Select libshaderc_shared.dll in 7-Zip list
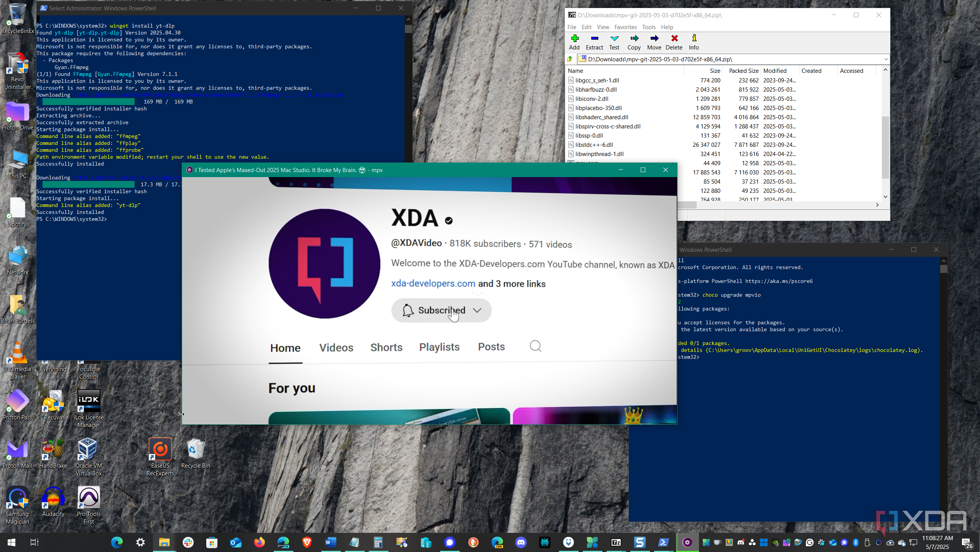The image size is (980, 552). [602, 117]
